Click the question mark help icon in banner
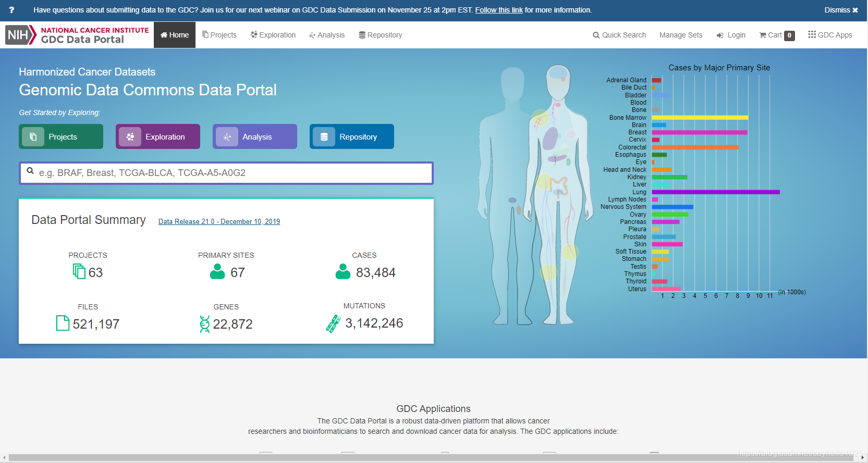The image size is (868, 463). pyautogui.click(x=11, y=10)
